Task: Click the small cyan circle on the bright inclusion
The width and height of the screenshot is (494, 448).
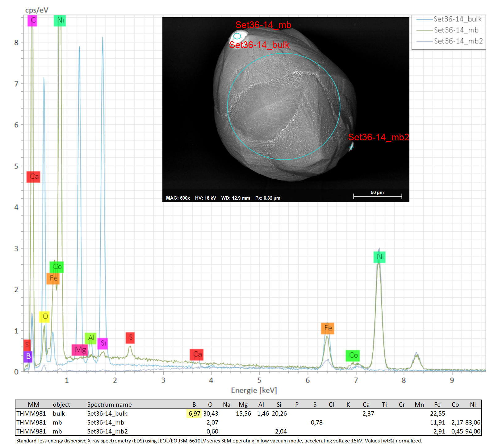Action: (x=237, y=36)
